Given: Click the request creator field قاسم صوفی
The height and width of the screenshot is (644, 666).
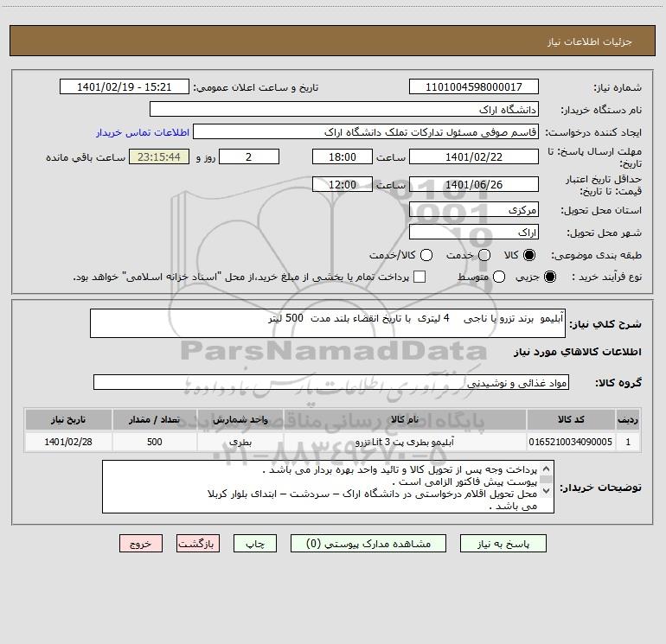Looking at the screenshot, I should click(x=366, y=132).
